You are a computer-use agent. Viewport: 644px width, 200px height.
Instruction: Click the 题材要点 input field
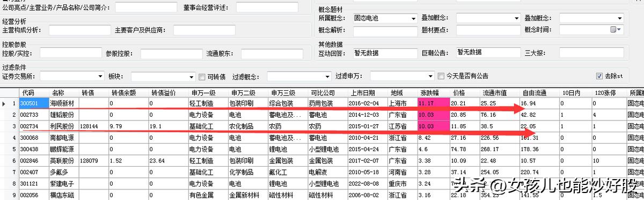[x=488, y=30]
